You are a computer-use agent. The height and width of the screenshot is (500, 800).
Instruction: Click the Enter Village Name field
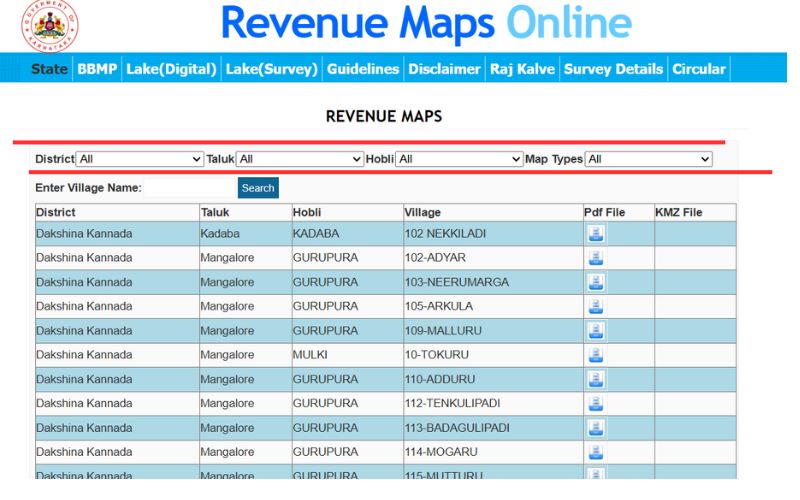point(189,188)
